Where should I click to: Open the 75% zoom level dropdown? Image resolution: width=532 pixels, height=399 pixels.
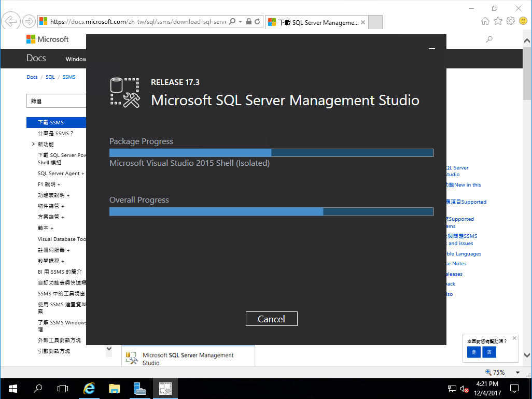pyautogui.click(x=517, y=372)
